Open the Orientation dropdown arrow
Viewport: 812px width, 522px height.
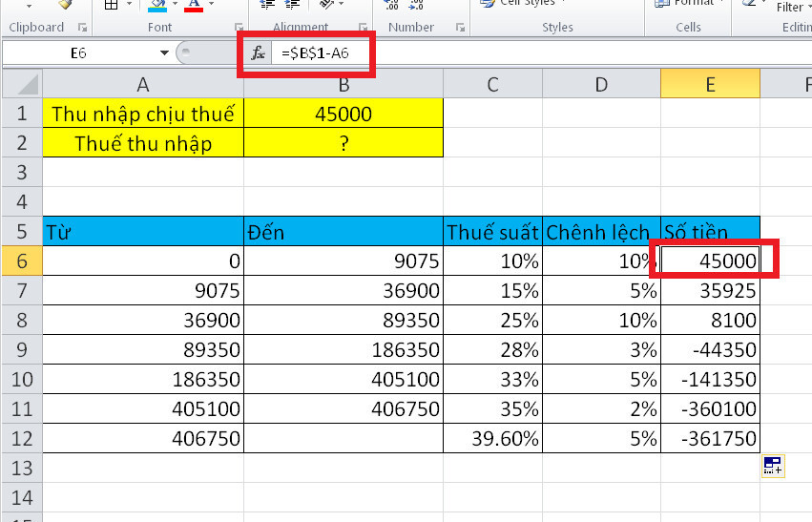point(342,4)
